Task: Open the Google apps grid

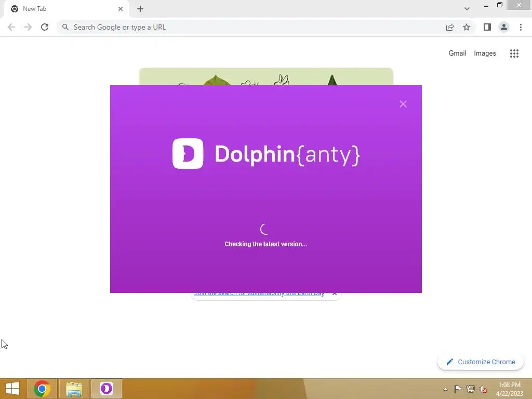Action: tap(514, 54)
